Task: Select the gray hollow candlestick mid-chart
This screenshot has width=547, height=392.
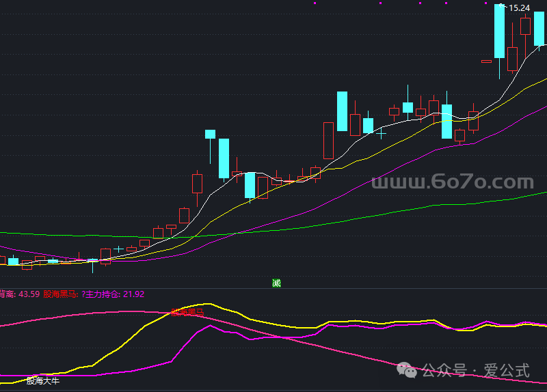Action: [x=328, y=141]
